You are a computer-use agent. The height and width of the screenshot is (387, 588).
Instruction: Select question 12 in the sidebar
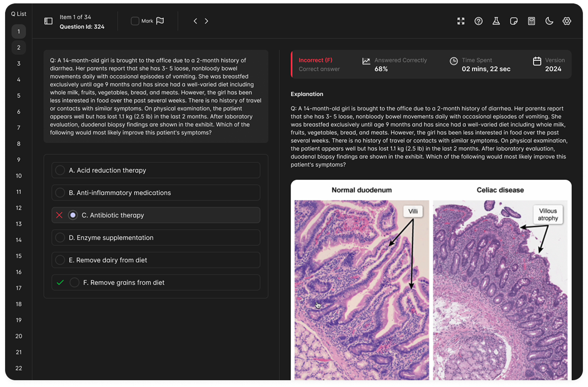tap(18, 208)
